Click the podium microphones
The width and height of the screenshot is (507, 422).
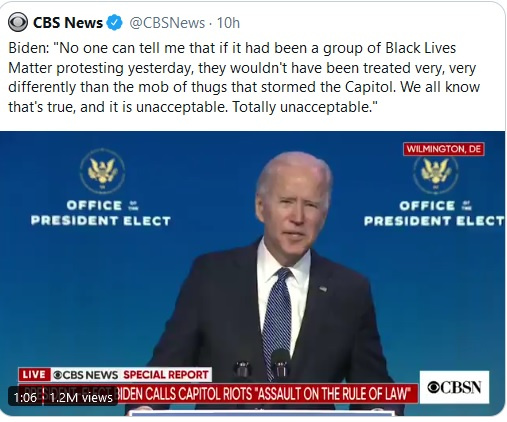click(x=262, y=364)
